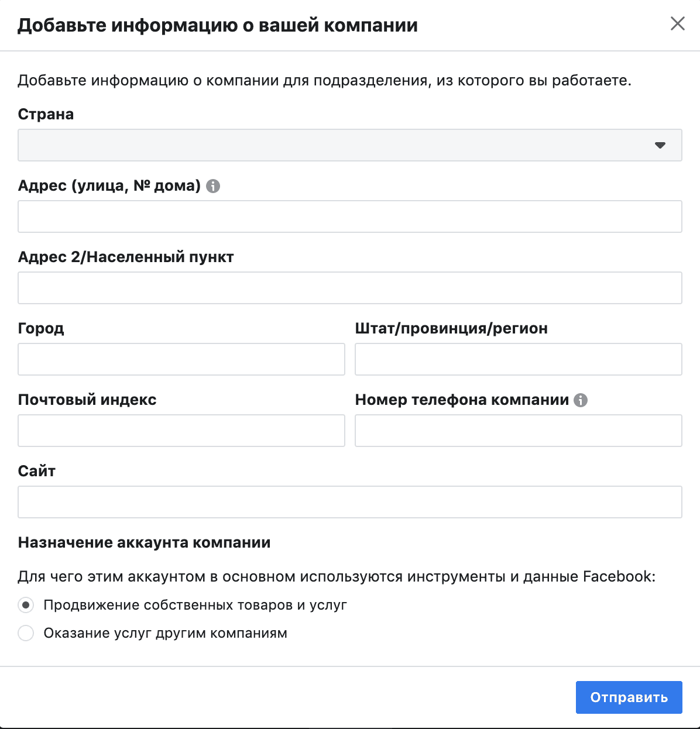Viewport: 700px width, 729px height.
Task: Click info icon beside company phone label
Action: (x=581, y=400)
